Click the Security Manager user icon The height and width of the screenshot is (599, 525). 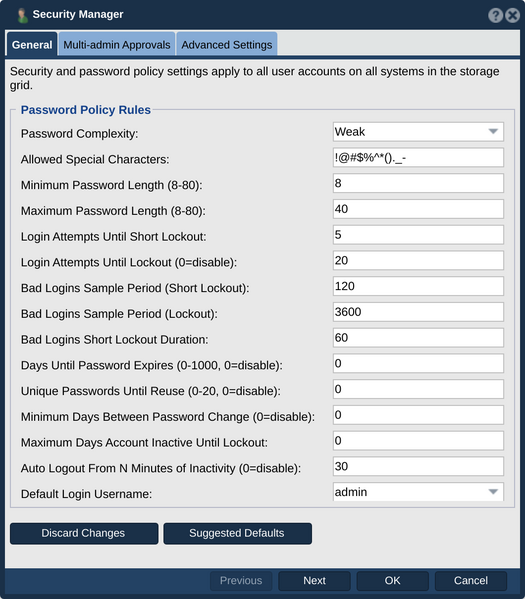(22, 15)
